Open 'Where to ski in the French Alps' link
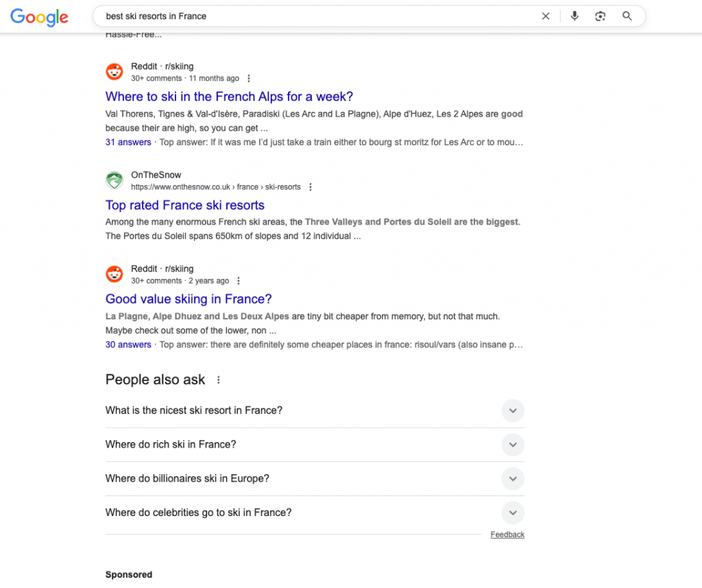Viewport: 702px width, 588px height. coord(229,97)
